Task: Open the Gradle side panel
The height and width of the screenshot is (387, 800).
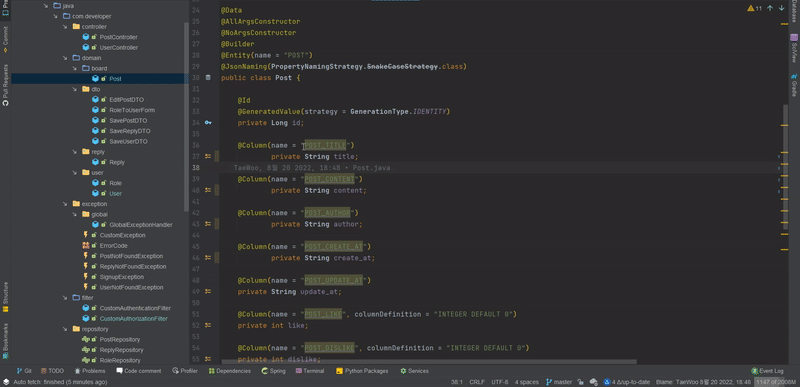Action: [x=794, y=85]
